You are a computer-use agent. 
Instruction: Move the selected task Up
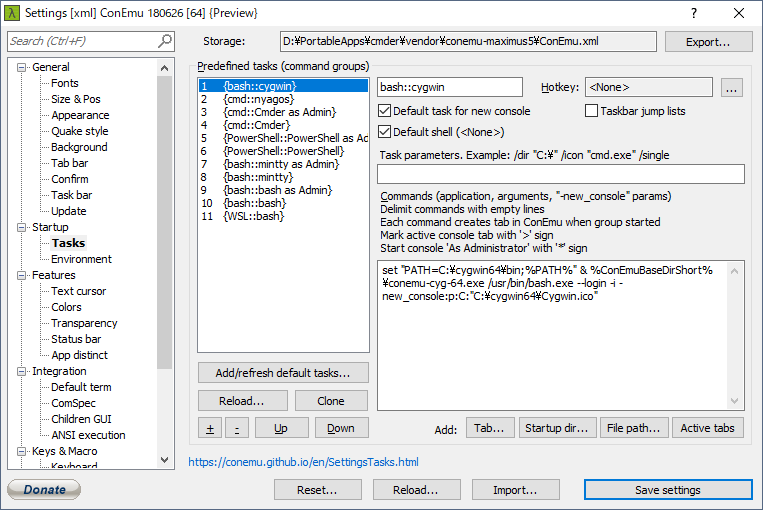(x=281, y=428)
